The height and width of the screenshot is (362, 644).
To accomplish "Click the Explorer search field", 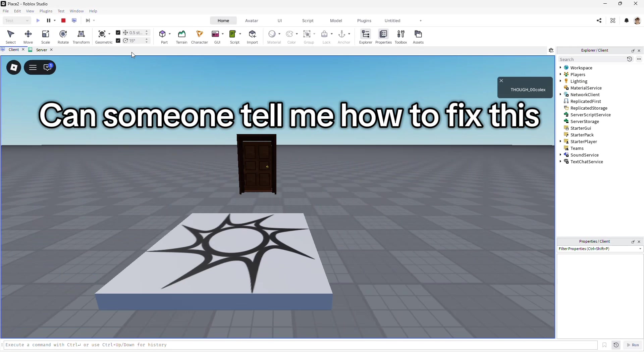I will pyautogui.click(x=591, y=59).
